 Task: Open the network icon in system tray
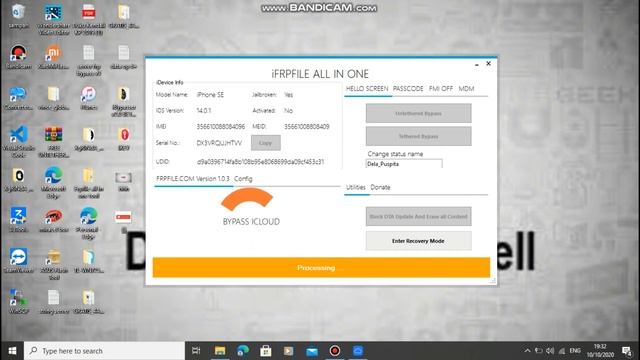pos(562,351)
